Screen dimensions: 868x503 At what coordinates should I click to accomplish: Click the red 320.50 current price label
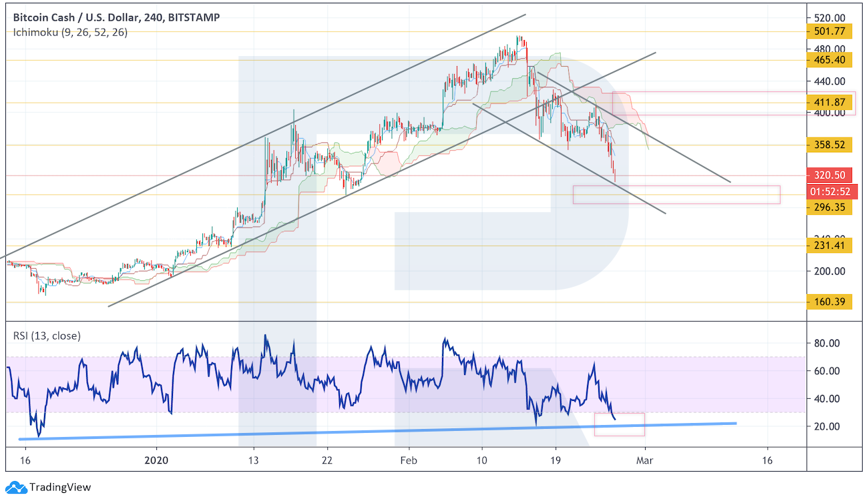pos(829,176)
